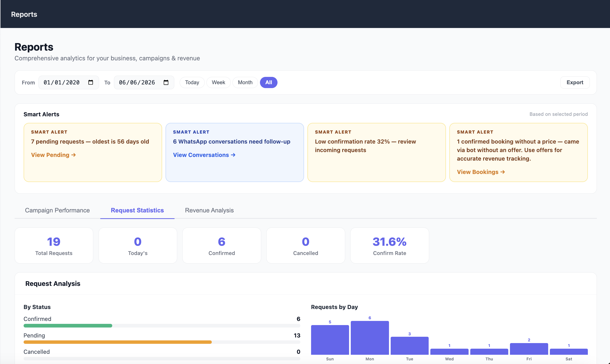Switch to Campaign Performance tab

(57, 210)
